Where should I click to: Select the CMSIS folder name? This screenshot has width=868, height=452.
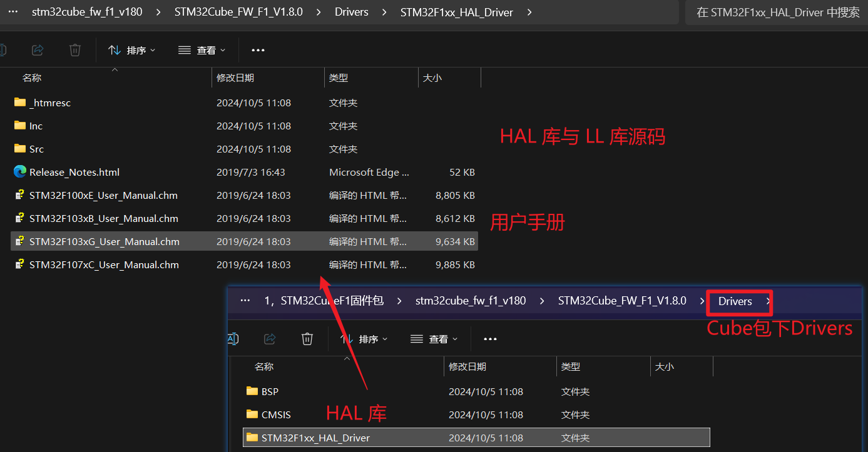click(x=276, y=414)
